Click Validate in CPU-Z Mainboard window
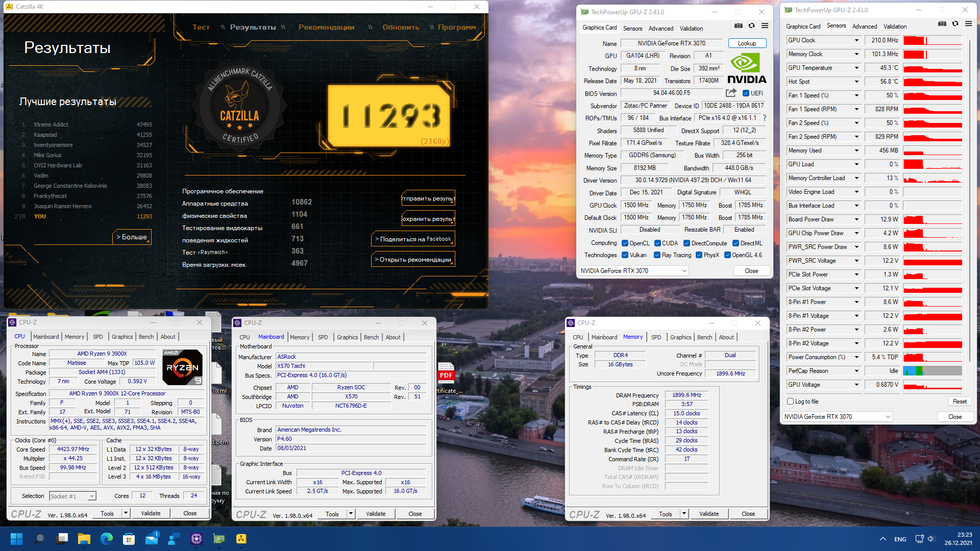 pyautogui.click(x=376, y=514)
